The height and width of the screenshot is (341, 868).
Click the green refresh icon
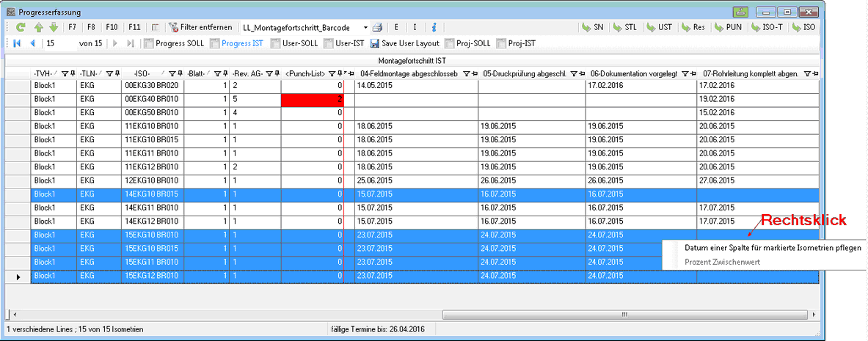coord(21,27)
